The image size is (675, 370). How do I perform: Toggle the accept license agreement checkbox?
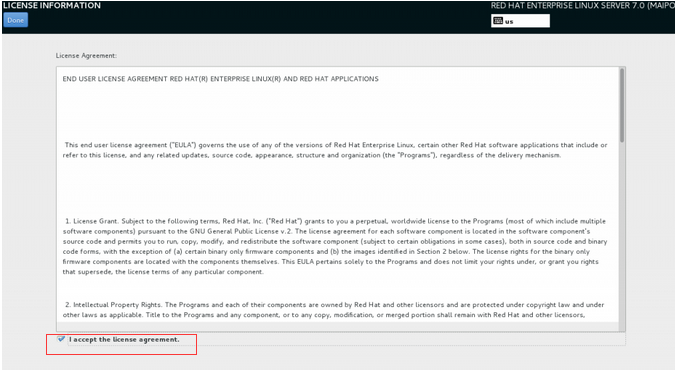[x=61, y=339]
